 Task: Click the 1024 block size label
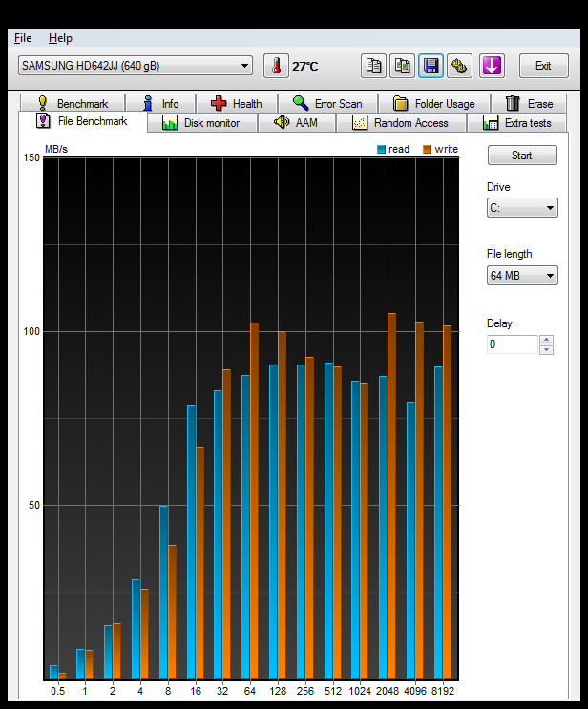point(360,691)
